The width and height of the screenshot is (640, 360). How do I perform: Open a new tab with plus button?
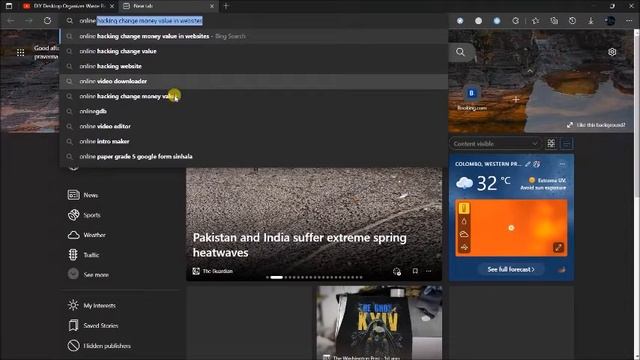[x=226, y=6]
